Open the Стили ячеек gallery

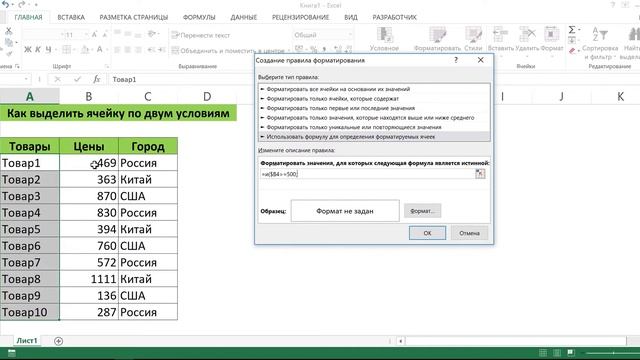[473, 39]
